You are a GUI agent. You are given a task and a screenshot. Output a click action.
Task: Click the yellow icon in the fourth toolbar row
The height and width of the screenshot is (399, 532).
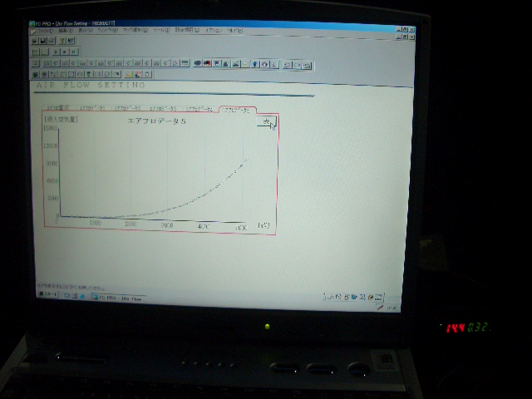click(129, 74)
